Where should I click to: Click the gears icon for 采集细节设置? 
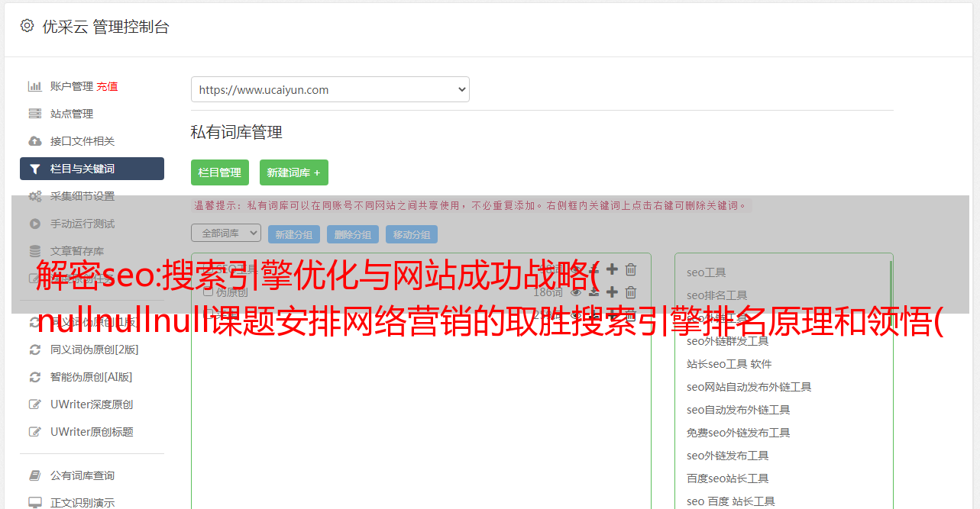click(34, 196)
